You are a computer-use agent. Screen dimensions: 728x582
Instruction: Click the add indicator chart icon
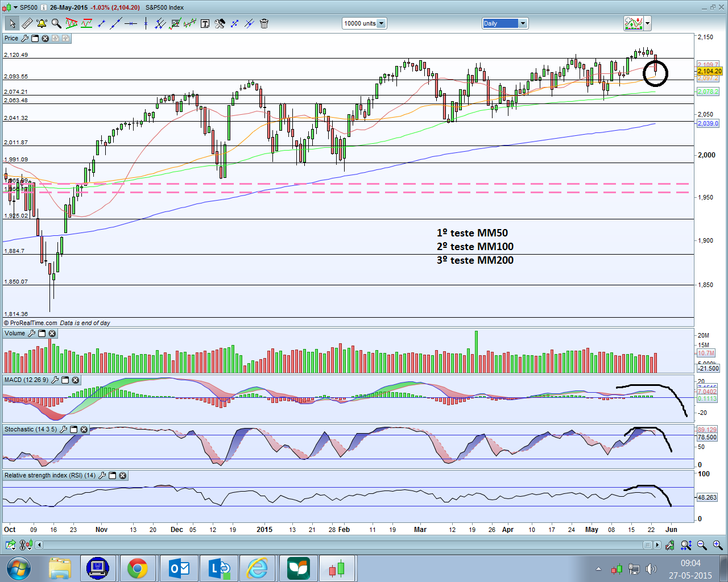634,23
